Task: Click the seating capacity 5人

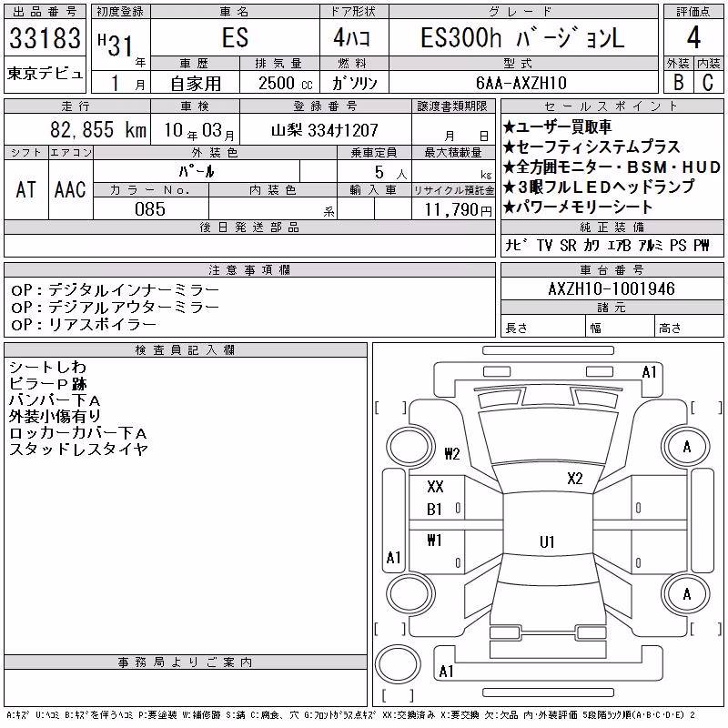Action: pyautogui.click(x=391, y=173)
